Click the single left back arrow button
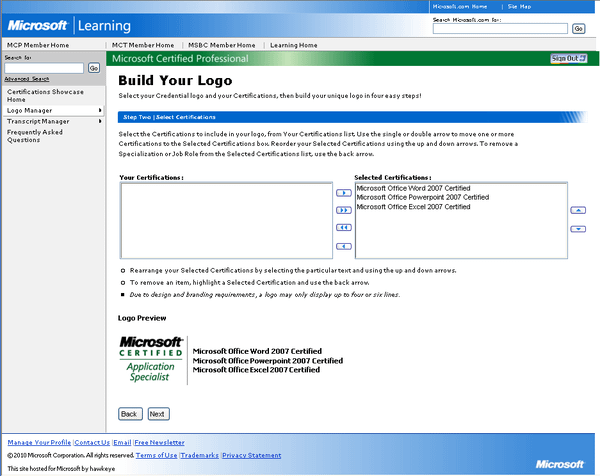The width and height of the screenshot is (600, 476). [x=344, y=246]
